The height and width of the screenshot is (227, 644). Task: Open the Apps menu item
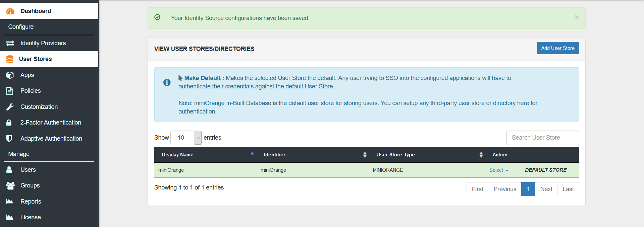coord(49,75)
